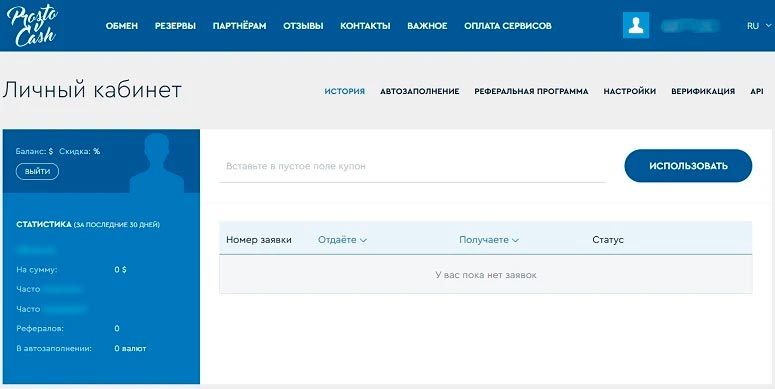Sort by the Получаете column chevron
The width and height of the screenshot is (775, 389).
[x=515, y=240]
